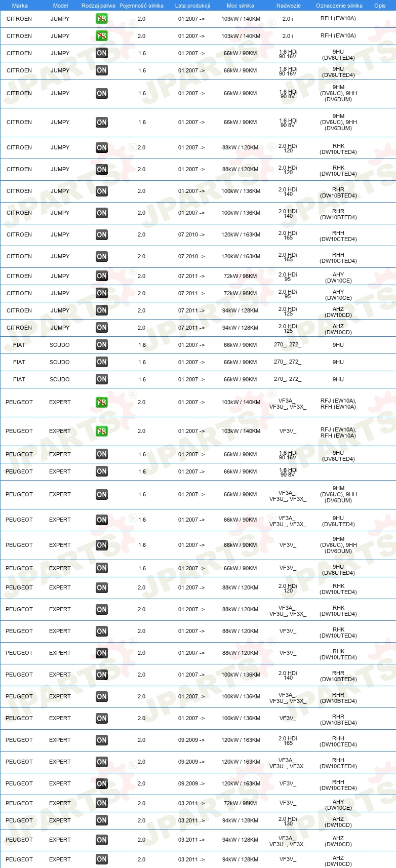Select 'RFJ (EW10A), RFH (EW10A)' in Peugeot VF3V_ row
396x868 pixels.
338,432
